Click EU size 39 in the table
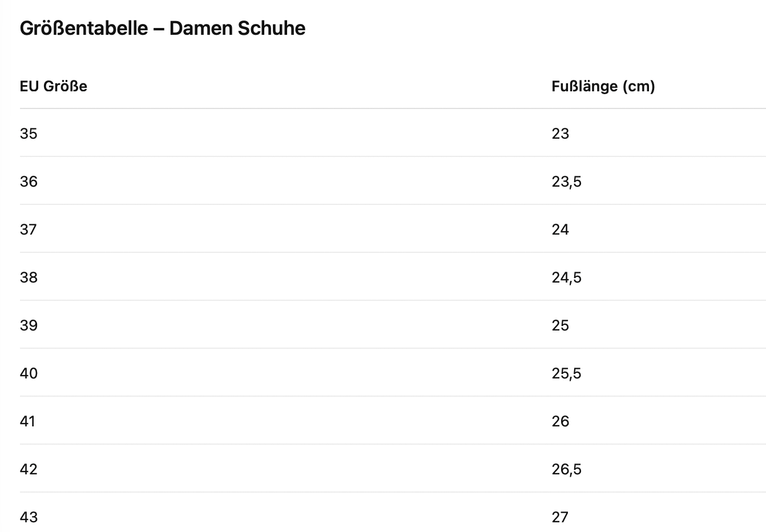 [29, 325]
